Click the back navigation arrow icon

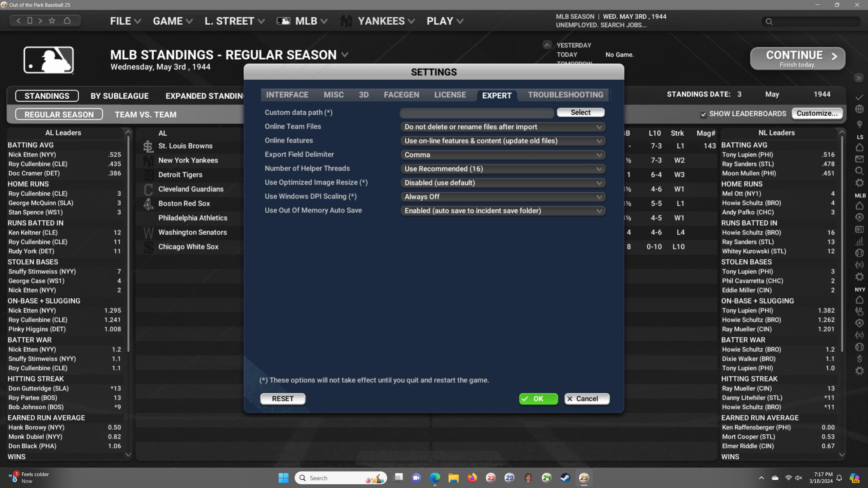19,21
